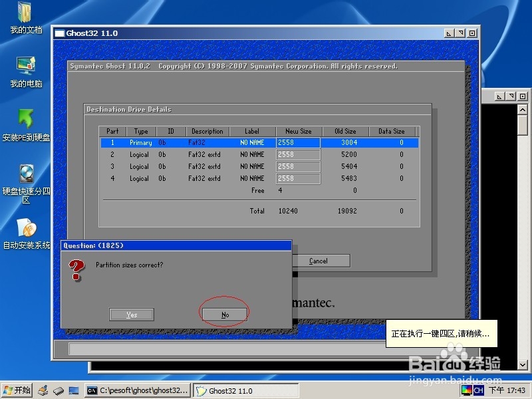Click the Total old size 19092
This screenshot has width=532, height=399.
347,211
